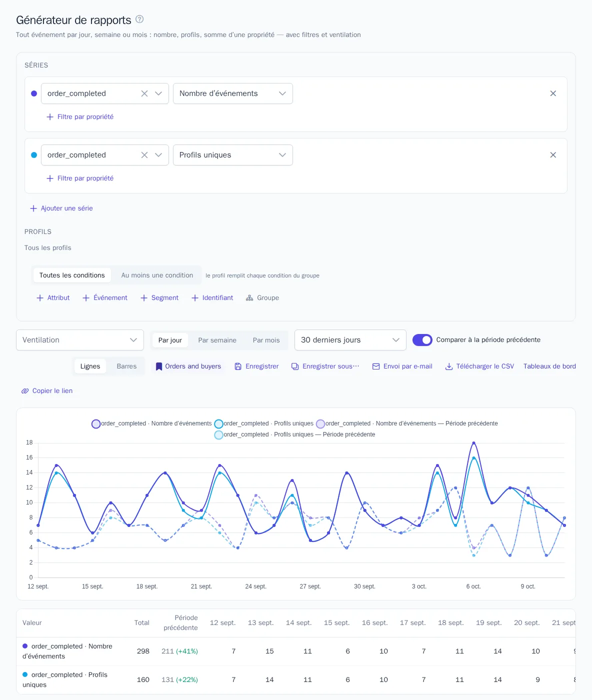
Task: Add a condition Groupe
Action: (x=262, y=298)
